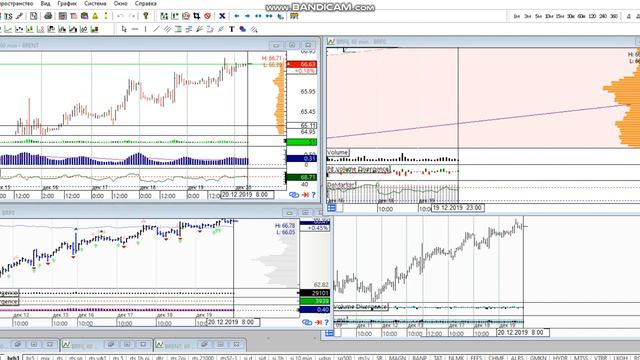Screen dimensions: 640x360
Task: Select the ellipse shapes drawing tool
Action: tap(242, 29)
